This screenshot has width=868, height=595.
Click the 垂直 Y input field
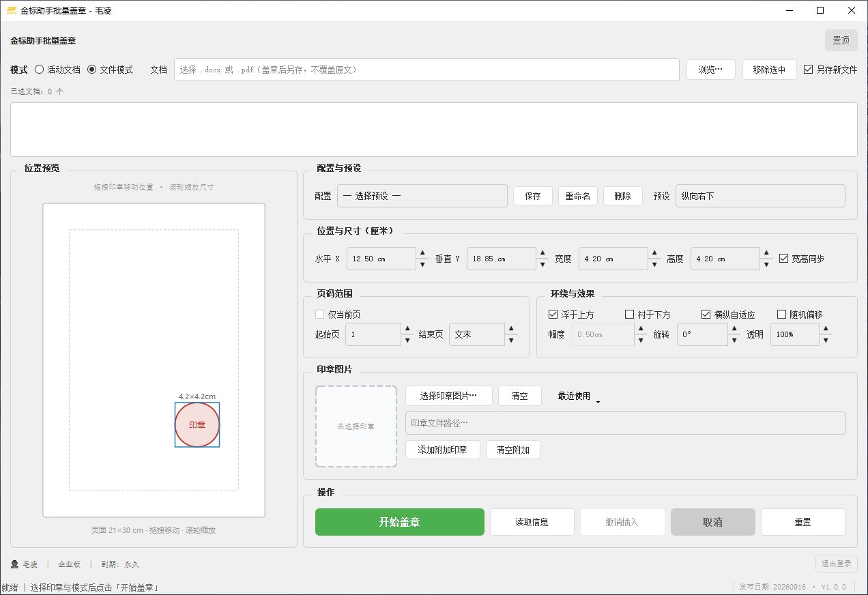pyautogui.click(x=502, y=259)
